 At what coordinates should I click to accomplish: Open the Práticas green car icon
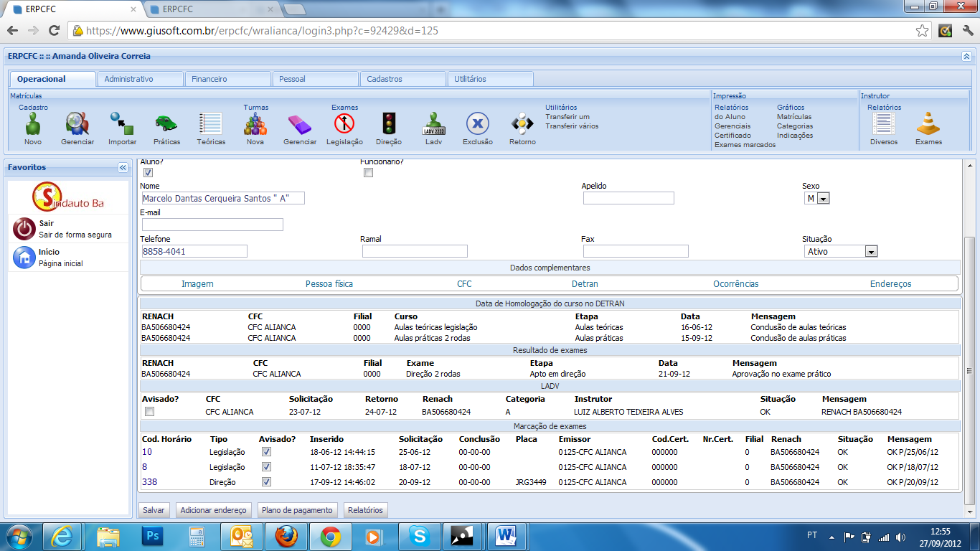pyautogui.click(x=166, y=124)
